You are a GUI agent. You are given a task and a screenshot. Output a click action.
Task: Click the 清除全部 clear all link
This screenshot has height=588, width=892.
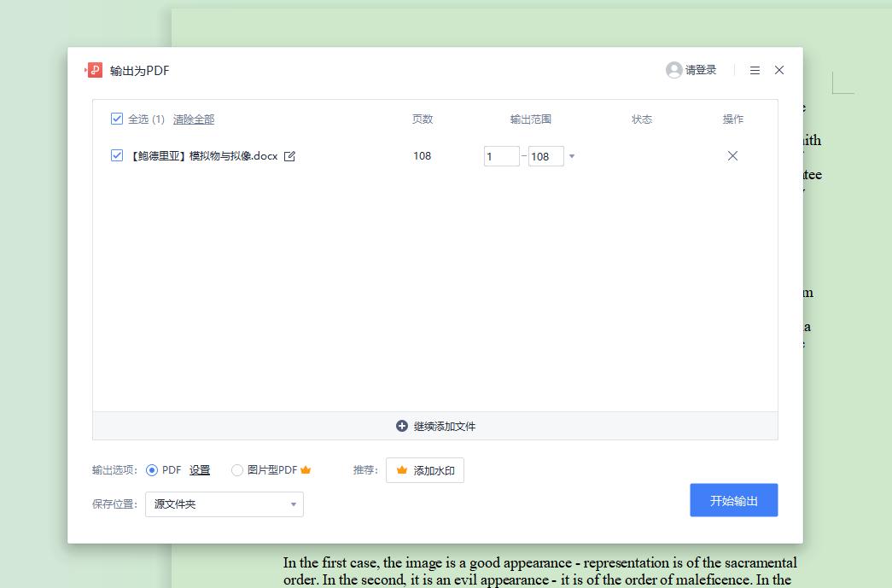coord(194,119)
